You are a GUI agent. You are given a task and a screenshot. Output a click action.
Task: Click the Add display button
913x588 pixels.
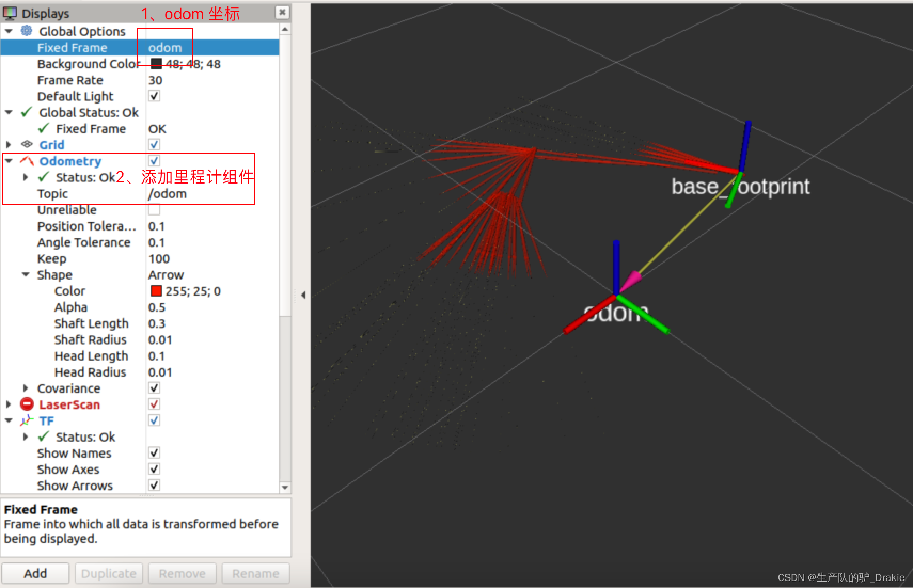click(35, 573)
